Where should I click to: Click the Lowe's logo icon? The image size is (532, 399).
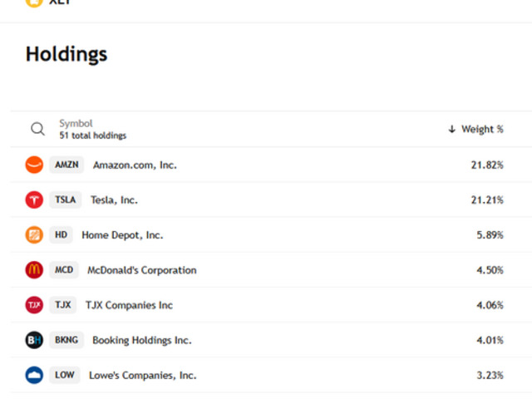pos(34,375)
